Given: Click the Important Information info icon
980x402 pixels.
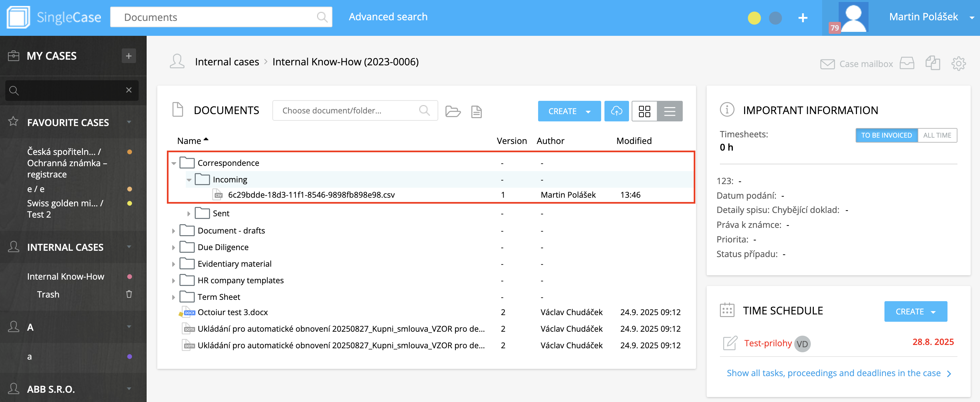Looking at the screenshot, I should [727, 110].
